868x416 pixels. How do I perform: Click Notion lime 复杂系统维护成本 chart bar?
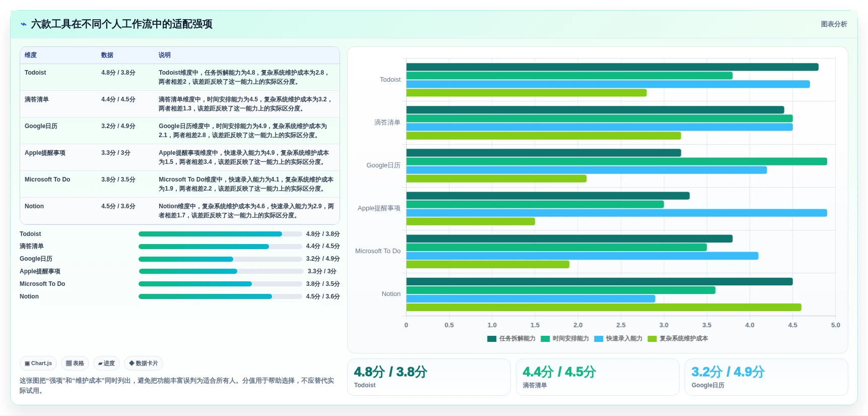click(x=604, y=308)
